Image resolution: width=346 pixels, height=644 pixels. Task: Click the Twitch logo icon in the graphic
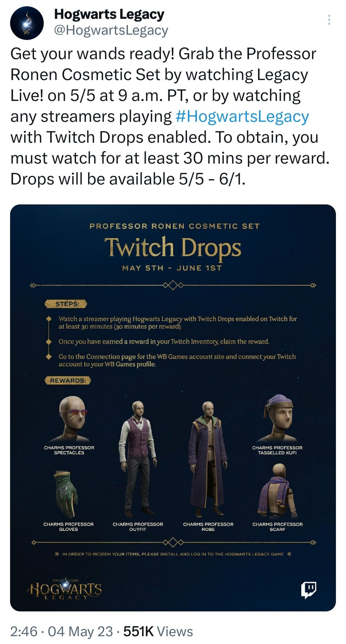coord(308,590)
